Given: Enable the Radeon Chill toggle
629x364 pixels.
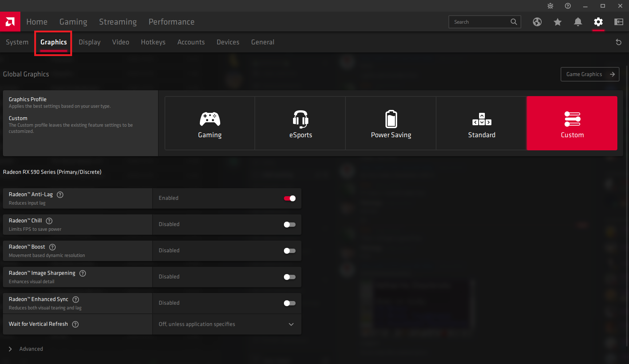Looking at the screenshot, I should pos(290,225).
